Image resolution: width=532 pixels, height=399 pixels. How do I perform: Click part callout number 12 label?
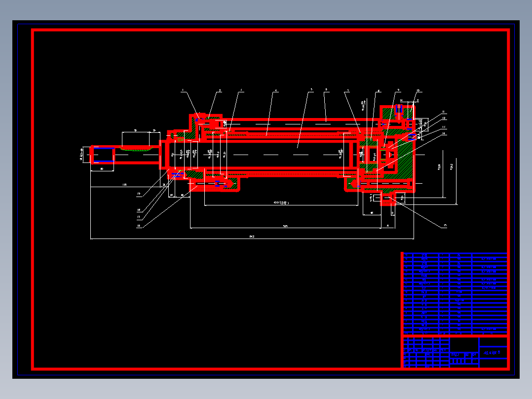pos(444,118)
